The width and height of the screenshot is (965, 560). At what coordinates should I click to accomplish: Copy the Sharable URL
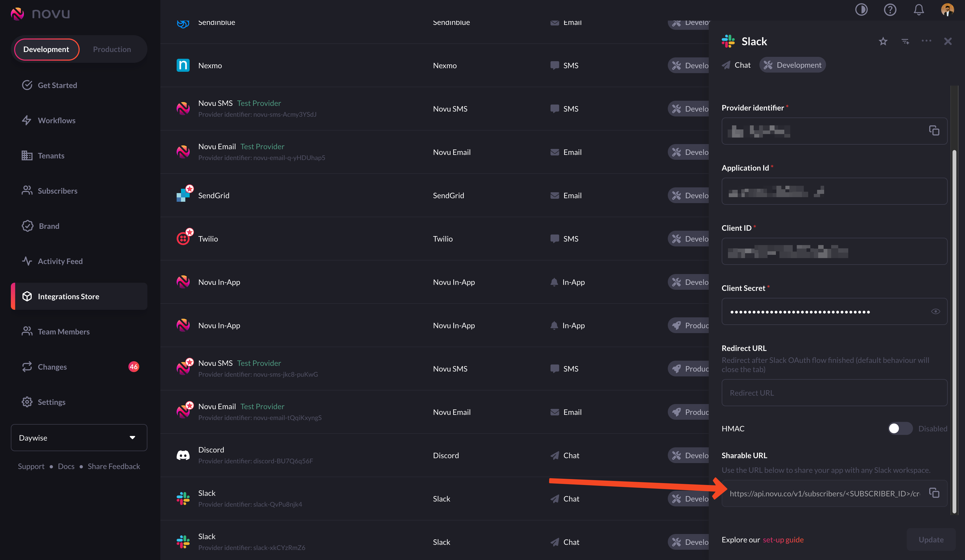click(934, 493)
